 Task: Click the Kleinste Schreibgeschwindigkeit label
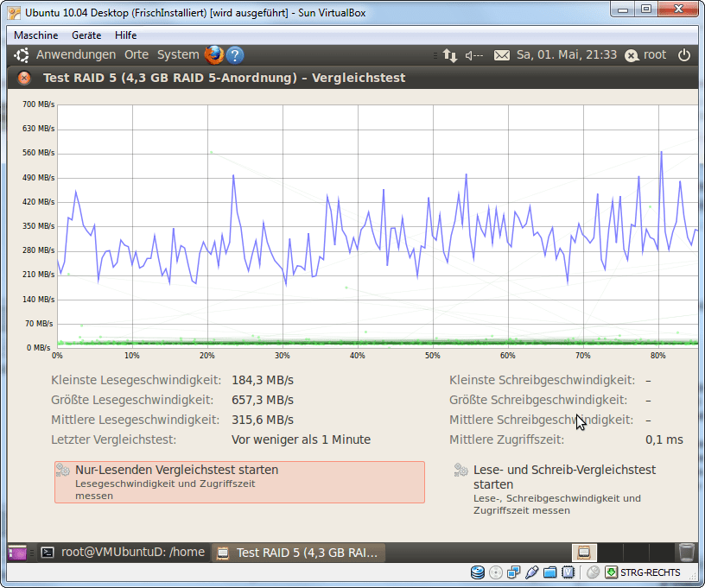point(543,381)
